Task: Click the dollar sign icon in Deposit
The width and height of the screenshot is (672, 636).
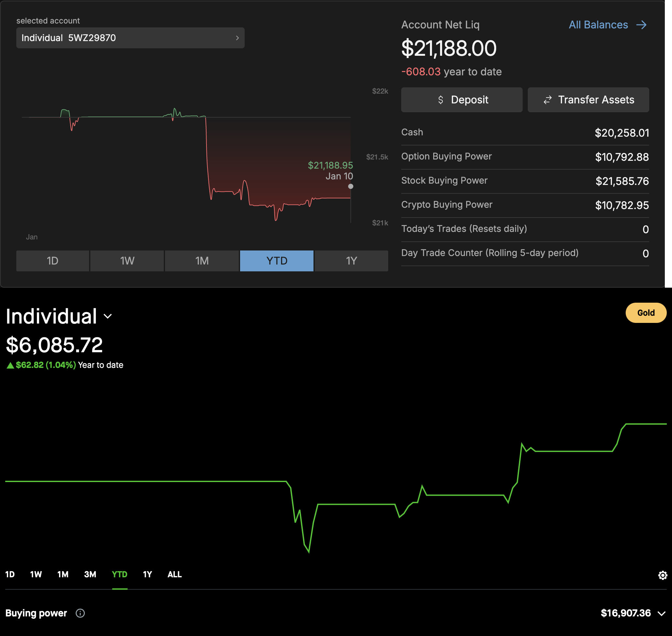Action: (x=440, y=100)
